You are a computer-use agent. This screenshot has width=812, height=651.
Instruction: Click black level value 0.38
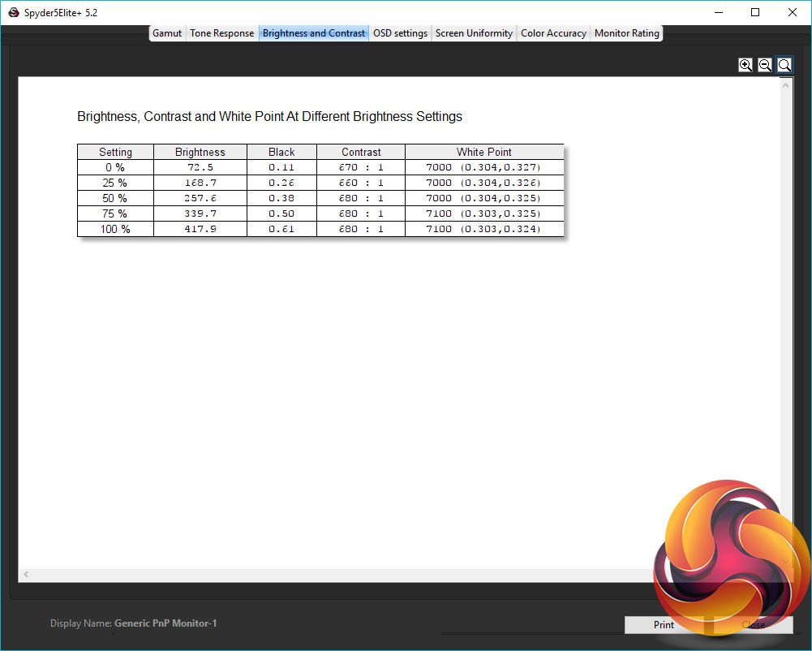coord(281,198)
